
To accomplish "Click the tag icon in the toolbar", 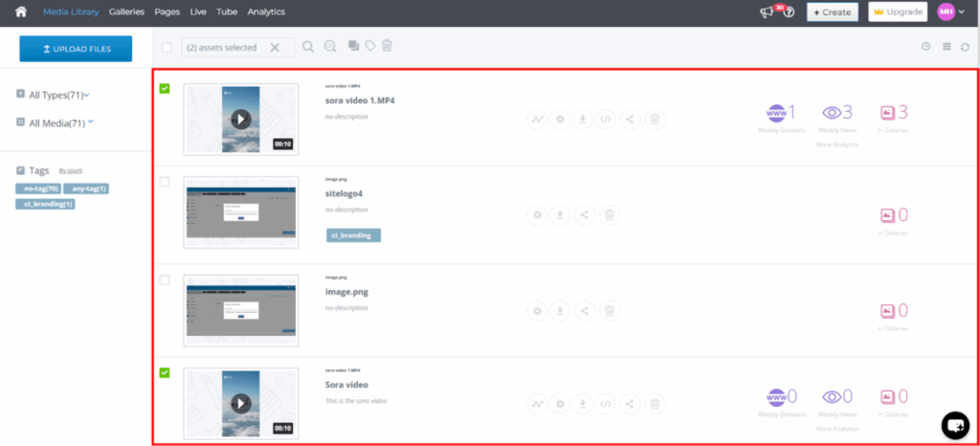I will tap(370, 46).
